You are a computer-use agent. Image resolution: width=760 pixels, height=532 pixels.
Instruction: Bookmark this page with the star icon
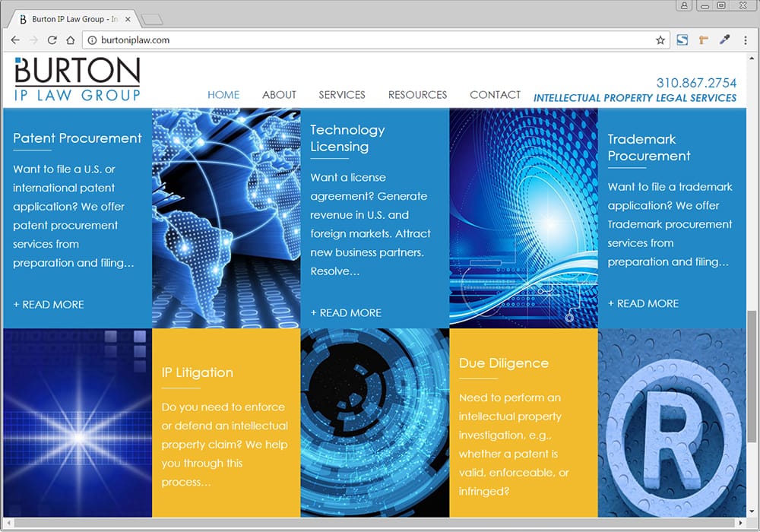(x=660, y=40)
